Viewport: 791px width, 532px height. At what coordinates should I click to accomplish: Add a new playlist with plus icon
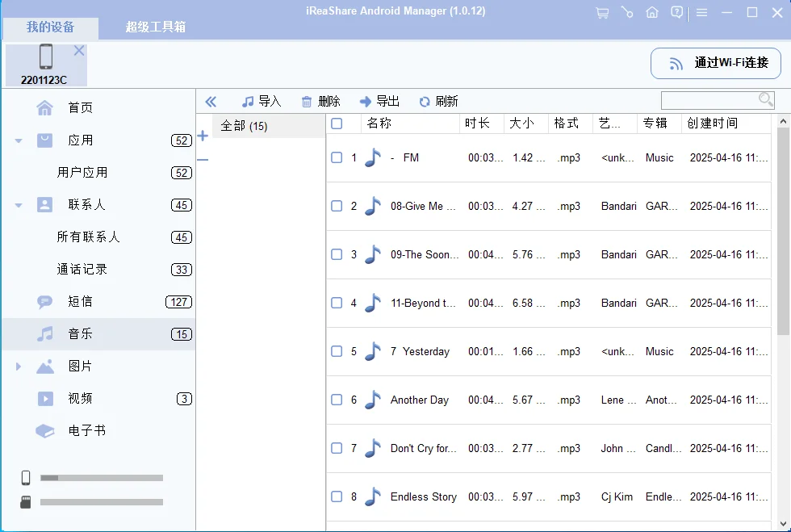(x=203, y=136)
